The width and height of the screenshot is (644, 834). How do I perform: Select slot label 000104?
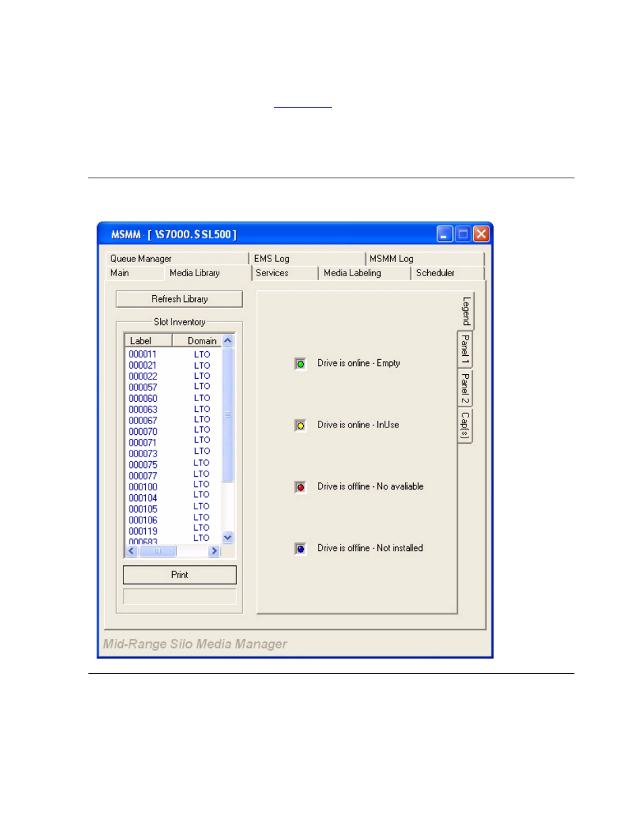(x=142, y=498)
